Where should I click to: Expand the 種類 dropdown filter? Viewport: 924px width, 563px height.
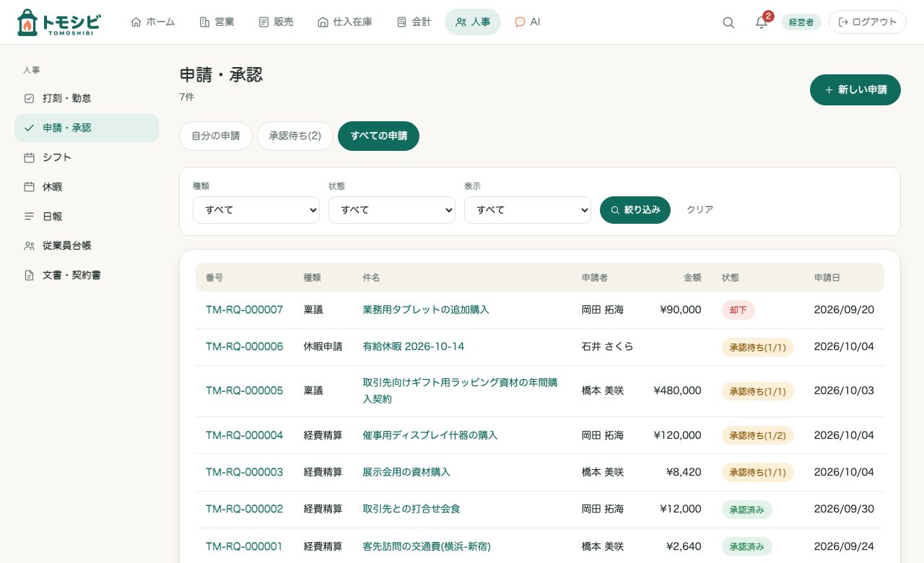point(256,210)
